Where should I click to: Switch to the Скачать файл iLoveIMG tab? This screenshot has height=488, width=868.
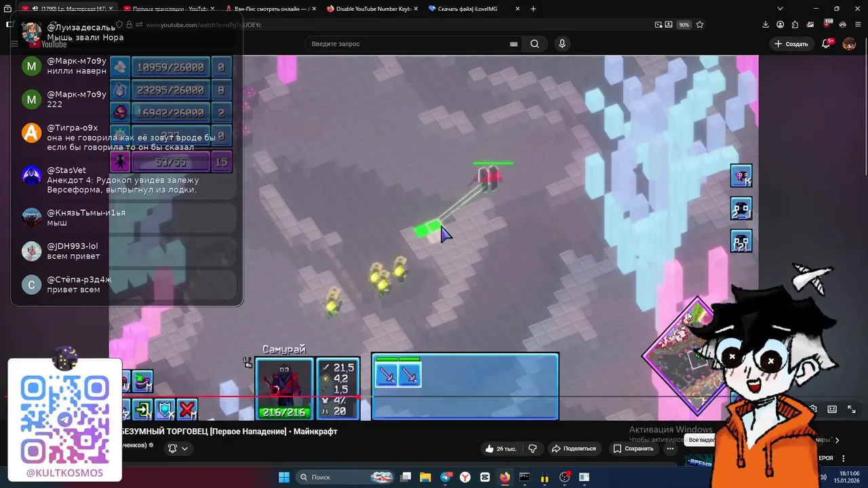point(473,9)
